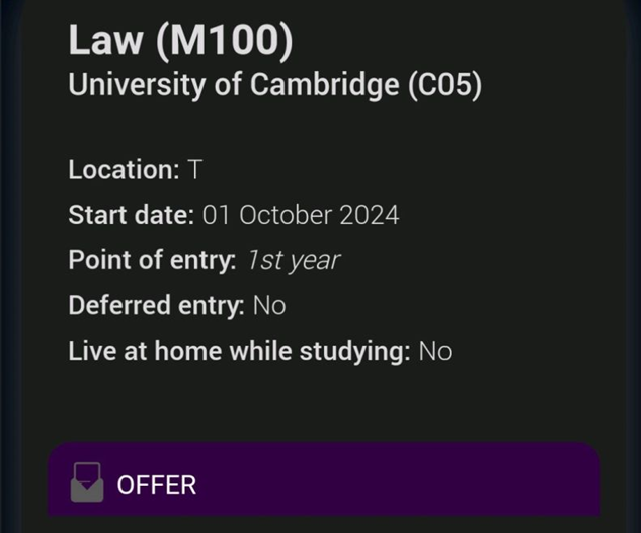Click the OFFER label text
The image size is (641, 533).
[156, 485]
